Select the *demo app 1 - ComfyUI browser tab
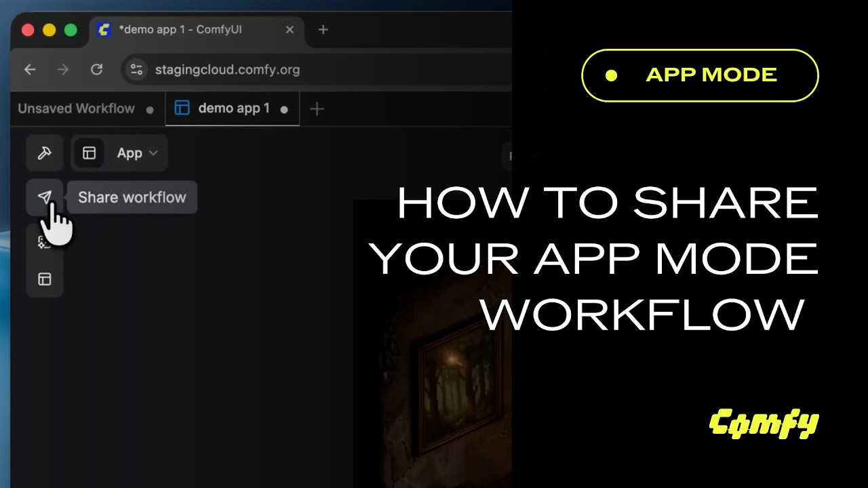The width and height of the screenshot is (868, 488). pyautogui.click(x=197, y=30)
